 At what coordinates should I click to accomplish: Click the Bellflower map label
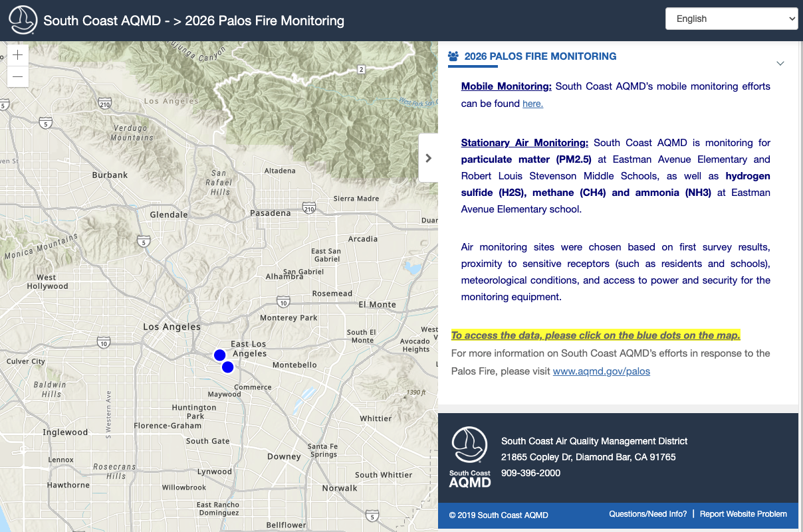point(287,525)
